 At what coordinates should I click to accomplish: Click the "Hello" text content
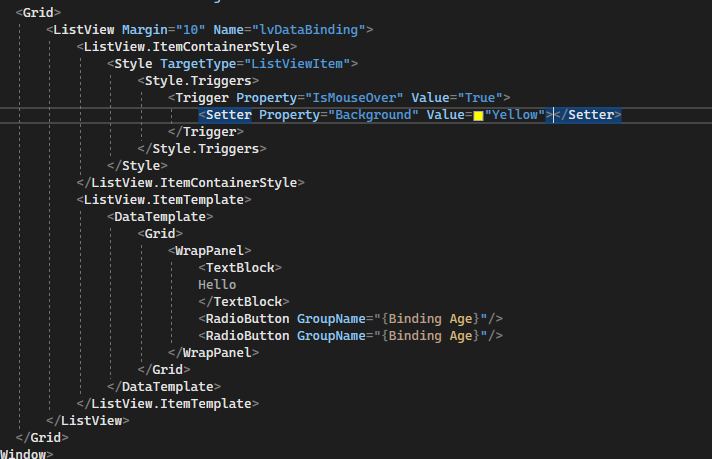[x=217, y=285]
